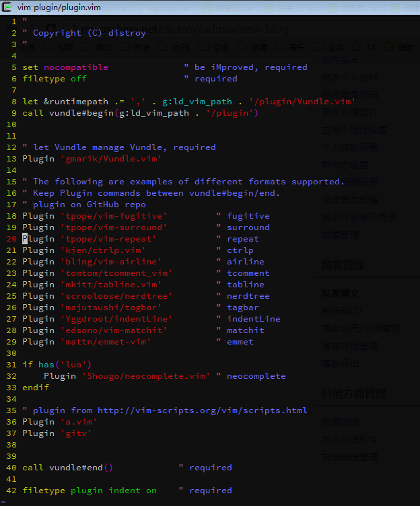The height and width of the screenshot is (506, 420).
Task: Open the 视频 bookmarks folder in the browser behind
Action: point(60,47)
